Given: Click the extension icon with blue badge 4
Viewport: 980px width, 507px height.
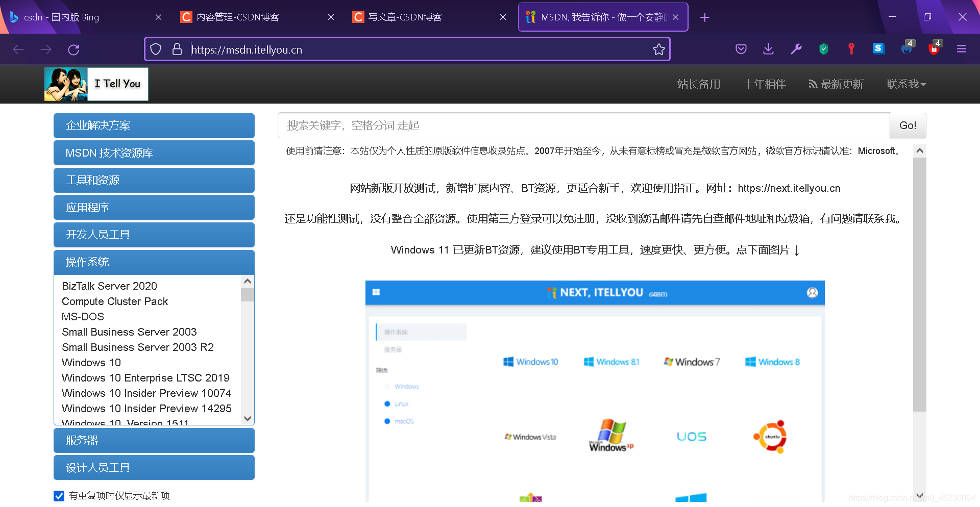Looking at the screenshot, I should (x=906, y=48).
